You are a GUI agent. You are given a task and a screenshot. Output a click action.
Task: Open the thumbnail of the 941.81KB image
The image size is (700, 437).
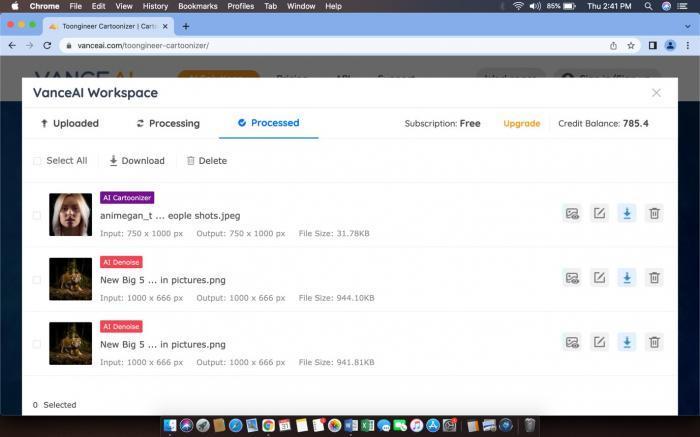71,343
